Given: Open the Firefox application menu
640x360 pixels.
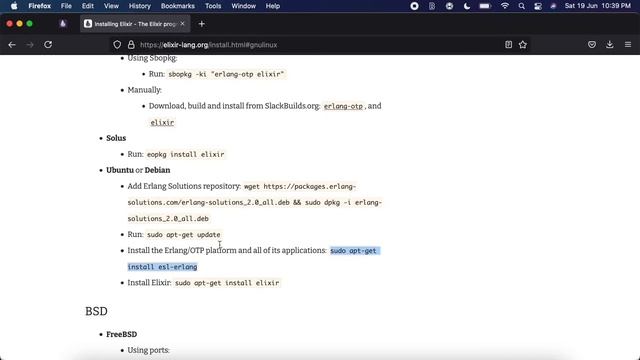Looking at the screenshot, I should tap(40, 6).
